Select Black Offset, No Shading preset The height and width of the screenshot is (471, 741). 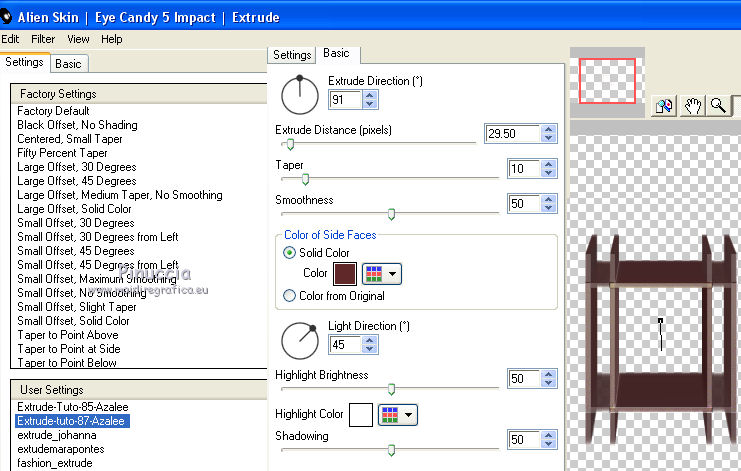(x=77, y=125)
